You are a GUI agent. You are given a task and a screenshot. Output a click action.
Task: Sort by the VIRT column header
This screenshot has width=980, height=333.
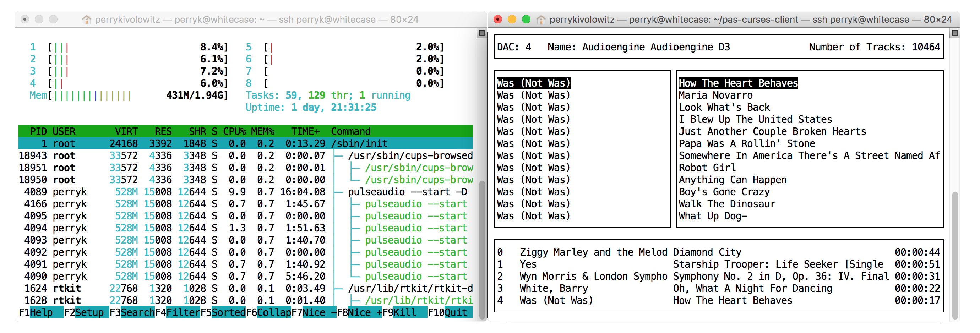pyautogui.click(x=126, y=131)
